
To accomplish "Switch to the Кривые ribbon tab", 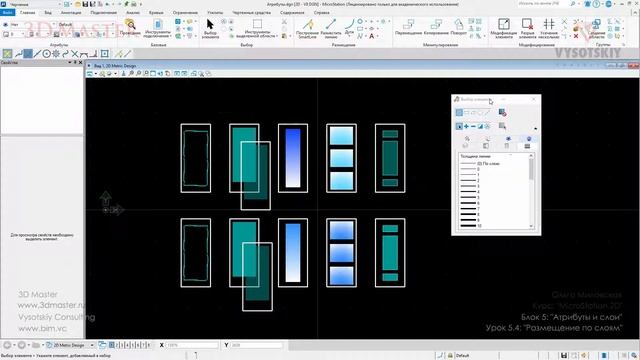I will [x=156, y=13].
